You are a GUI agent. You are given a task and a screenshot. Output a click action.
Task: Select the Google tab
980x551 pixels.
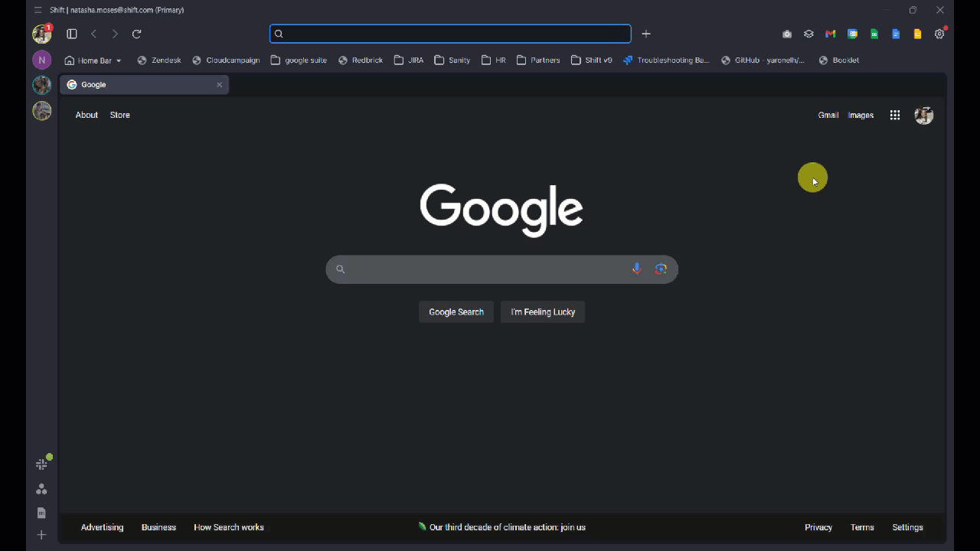point(144,85)
